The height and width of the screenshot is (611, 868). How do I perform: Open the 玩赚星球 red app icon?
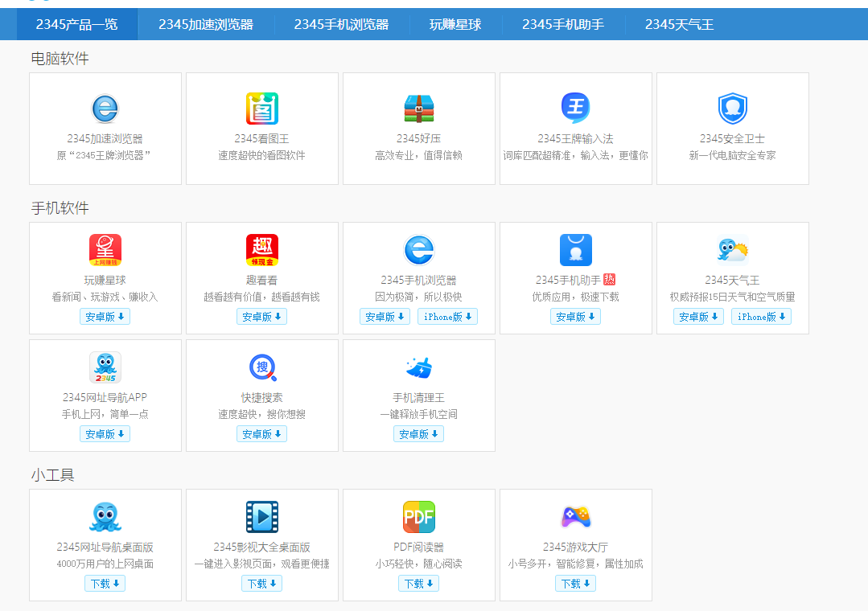105,250
